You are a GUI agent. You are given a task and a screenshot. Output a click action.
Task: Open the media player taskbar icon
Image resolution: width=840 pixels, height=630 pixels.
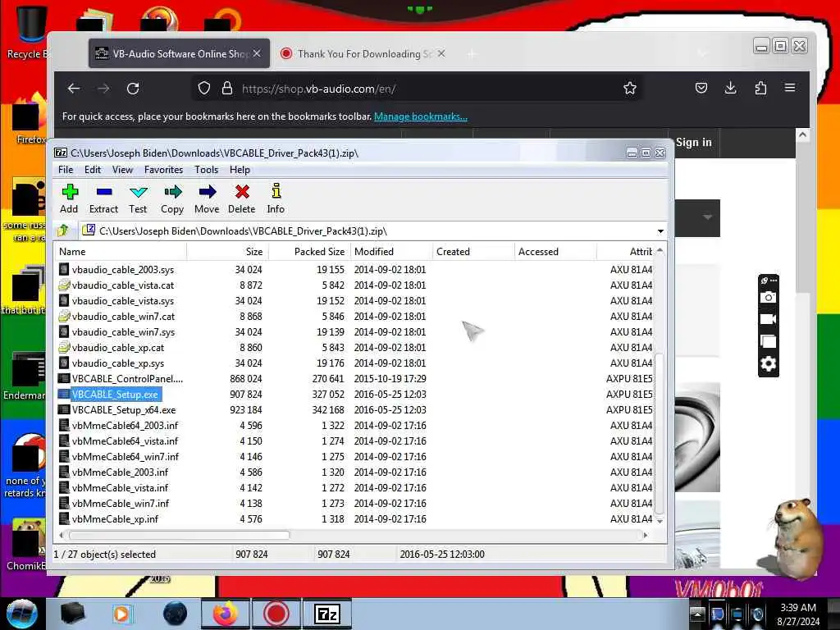click(x=122, y=614)
